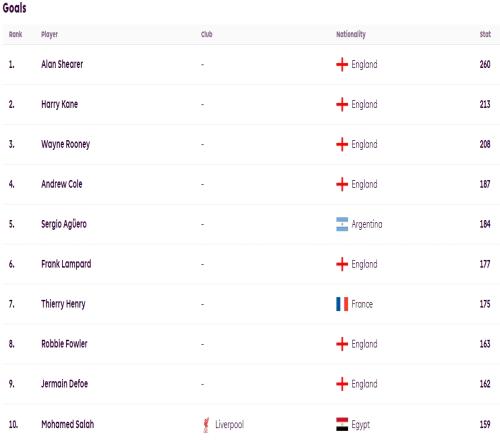Click the Stat column header
The image size is (500, 440).
point(485,34)
